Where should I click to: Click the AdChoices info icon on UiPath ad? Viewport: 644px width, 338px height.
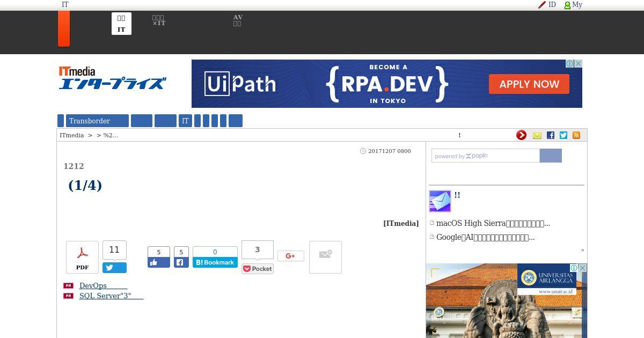coord(570,63)
